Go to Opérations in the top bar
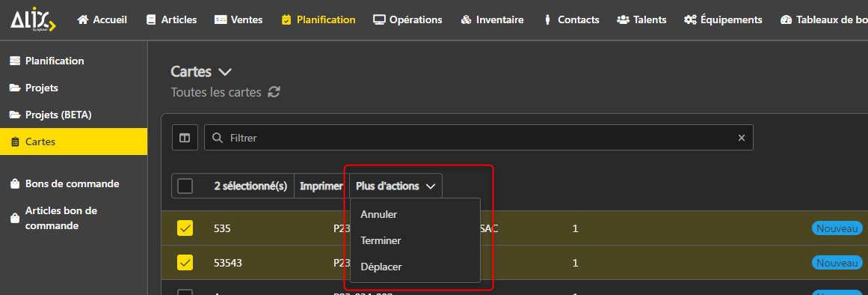The height and width of the screenshot is (295, 868). [x=407, y=20]
